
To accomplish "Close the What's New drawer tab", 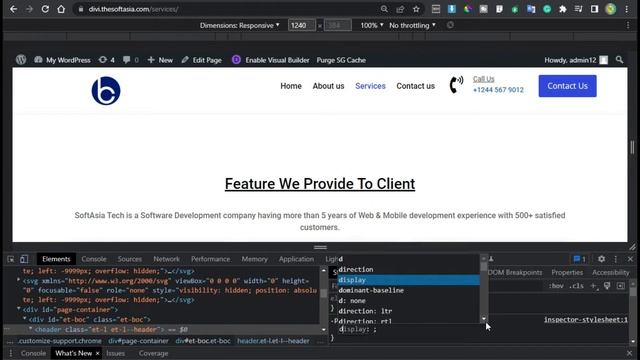I will point(98,353).
